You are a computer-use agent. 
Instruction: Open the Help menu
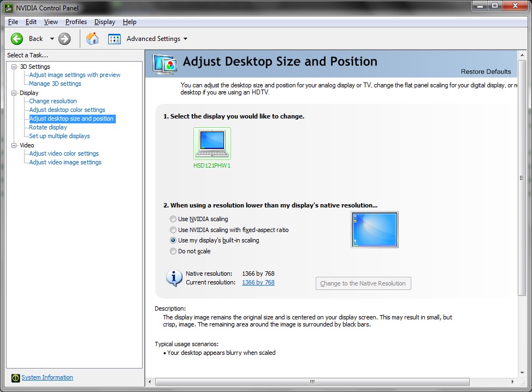[129, 22]
